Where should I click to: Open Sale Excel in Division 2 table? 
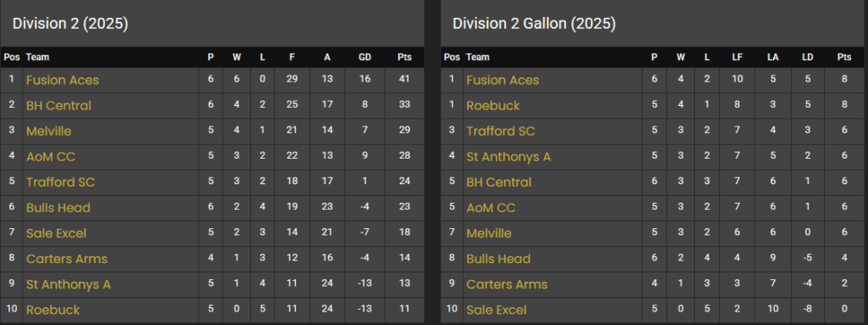[57, 233]
